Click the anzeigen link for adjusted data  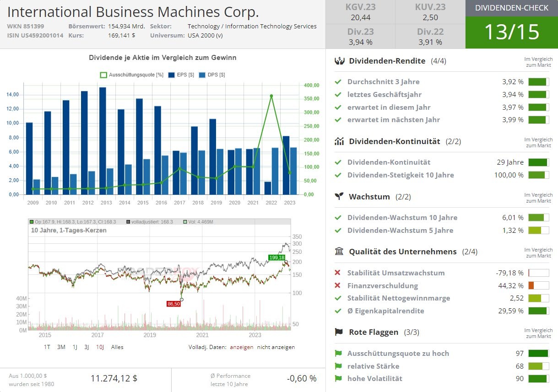[241, 347]
